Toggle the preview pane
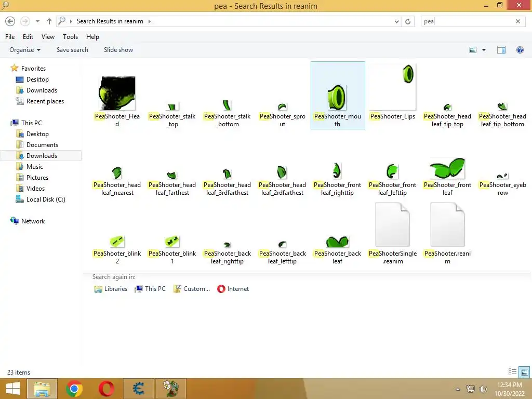 501,50
